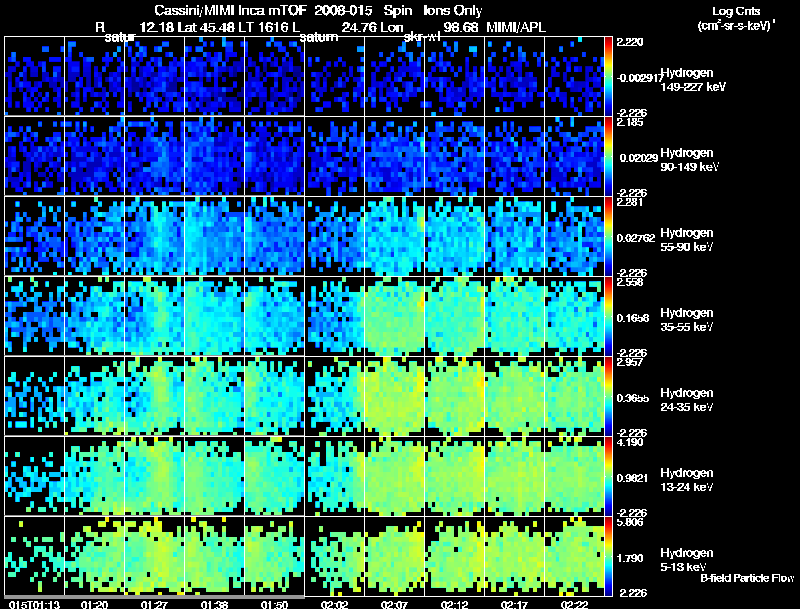Viewport: 800px width, 609px height.
Task: Select the 'Hydrogen 5-13 keV' row label
Action: tap(687, 560)
